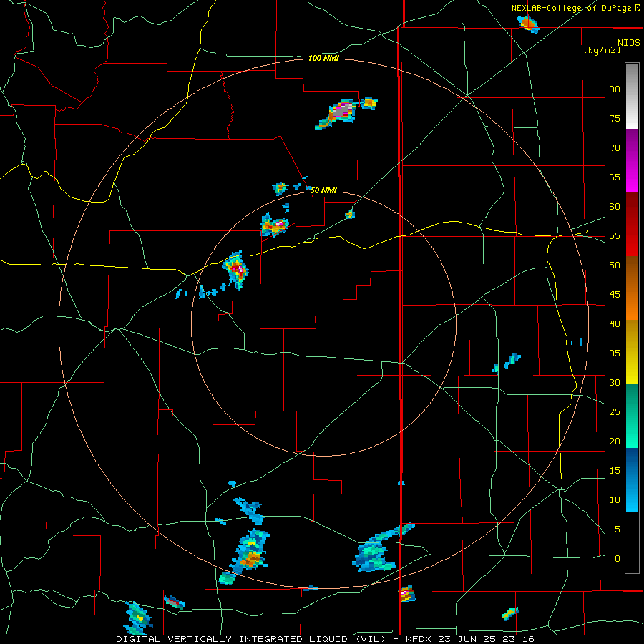Click the 15 value on the color scale
644x644 pixels.
tap(615, 471)
